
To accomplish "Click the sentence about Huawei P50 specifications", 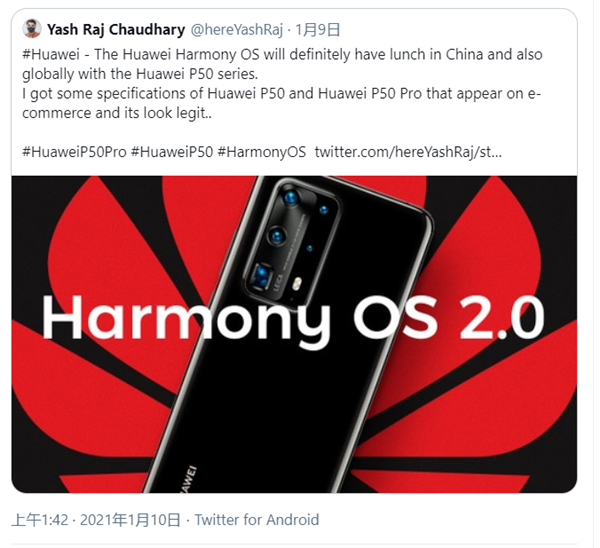I will [281, 103].
